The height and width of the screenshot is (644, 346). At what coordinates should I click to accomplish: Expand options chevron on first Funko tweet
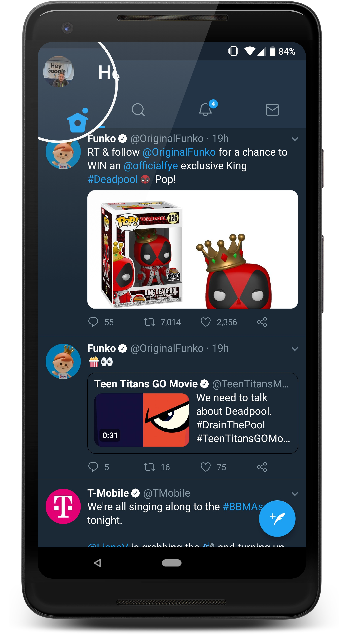(295, 139)
